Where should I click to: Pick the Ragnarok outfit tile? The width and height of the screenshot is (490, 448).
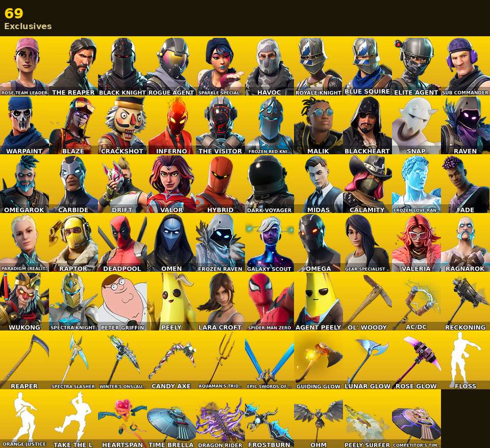point(465,243)
